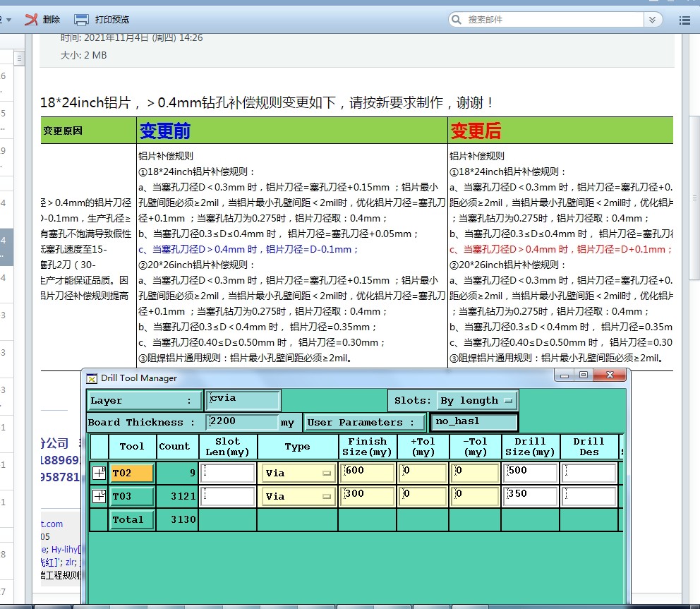
Task: Click the 变更前 header cell
Action: (x=292, y=131)
